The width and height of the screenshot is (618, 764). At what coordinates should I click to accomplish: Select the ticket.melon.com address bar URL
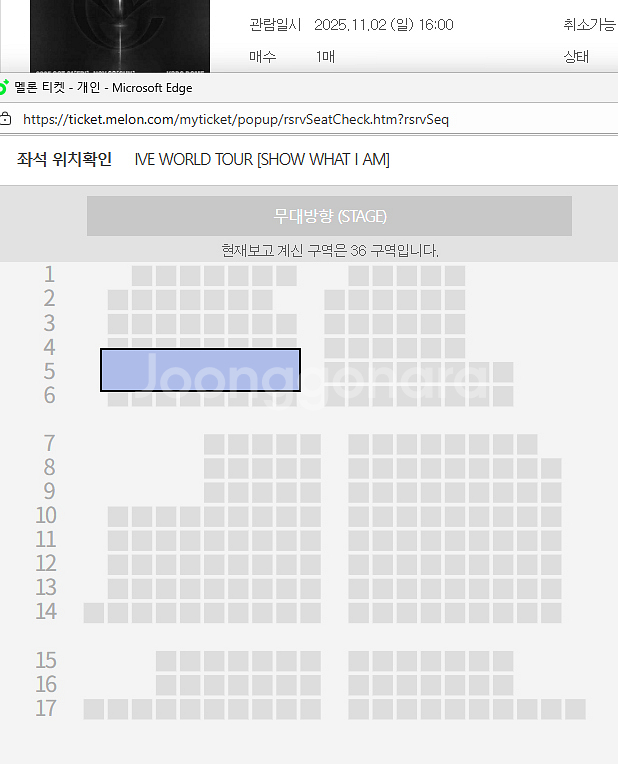coord(236,119)
